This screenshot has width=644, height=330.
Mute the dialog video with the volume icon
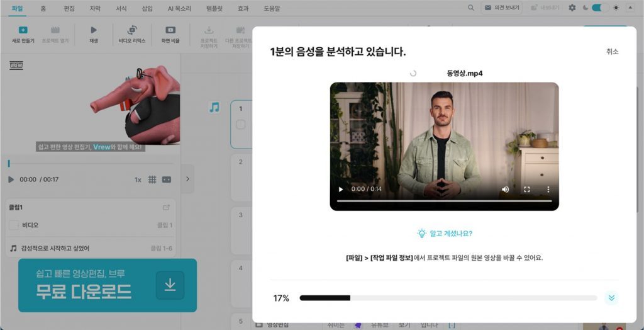[505, 190]
